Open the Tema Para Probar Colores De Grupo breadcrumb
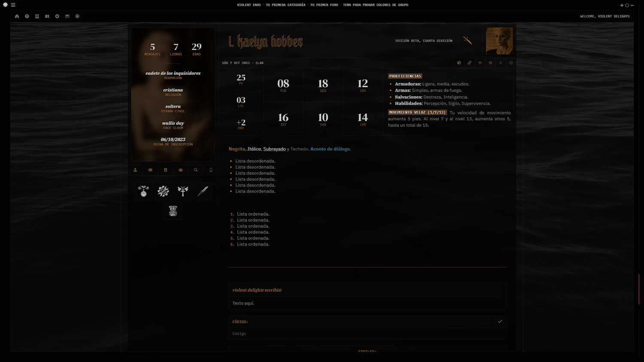 [x=376, y=5]
